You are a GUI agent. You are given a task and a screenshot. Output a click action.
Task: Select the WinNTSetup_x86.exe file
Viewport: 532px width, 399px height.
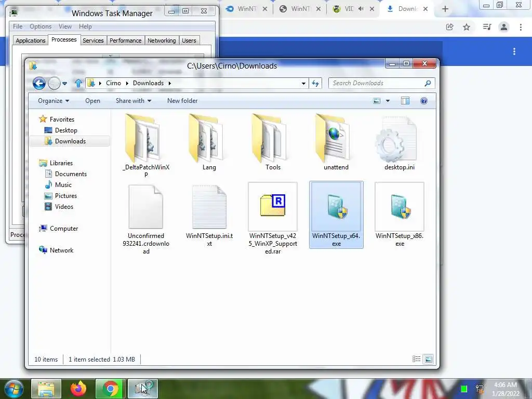click(400, 215)
